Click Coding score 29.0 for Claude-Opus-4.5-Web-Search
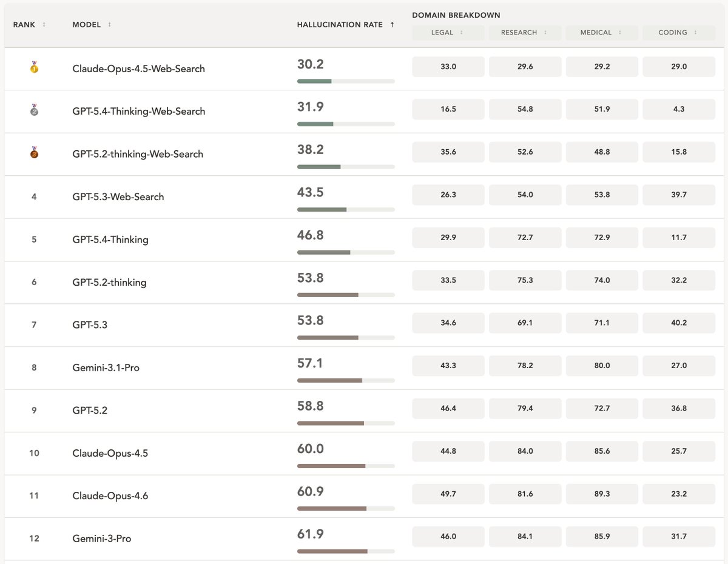Viewport: 728px width, 564px height. pos(679,67)
